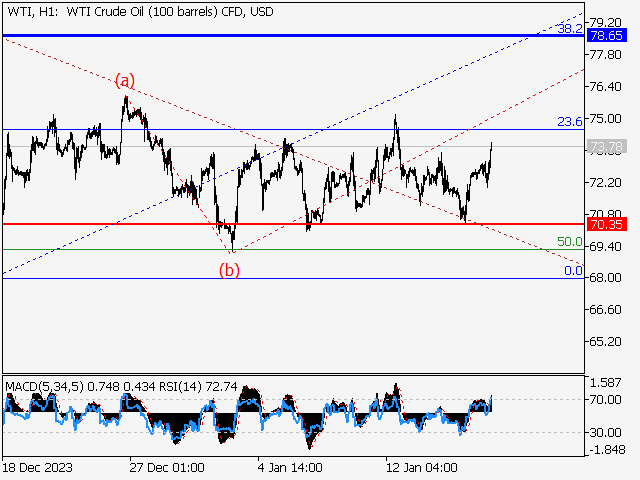
Task: Click the 1.587 MACD scale value
Action: pos(605,383)
